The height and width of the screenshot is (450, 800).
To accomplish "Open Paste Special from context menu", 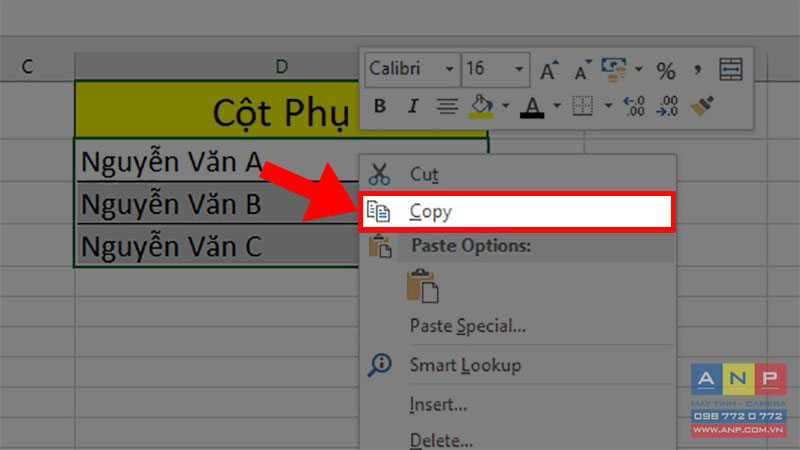I will point(467,325).
